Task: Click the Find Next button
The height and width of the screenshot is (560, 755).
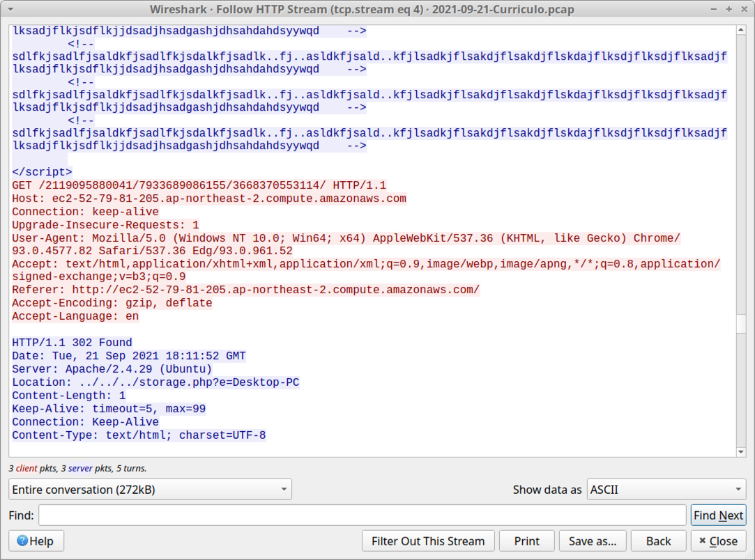Action: point(718,515)
